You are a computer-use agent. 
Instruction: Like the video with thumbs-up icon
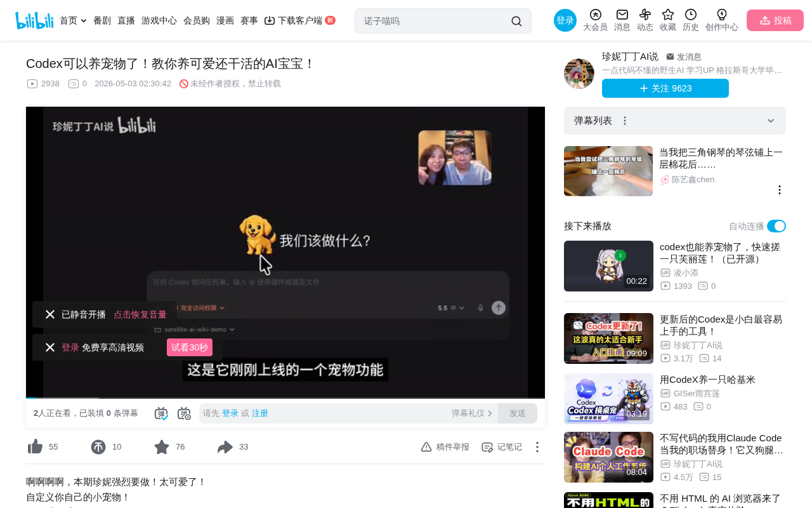pyautogui.click(x=35, y=447)
